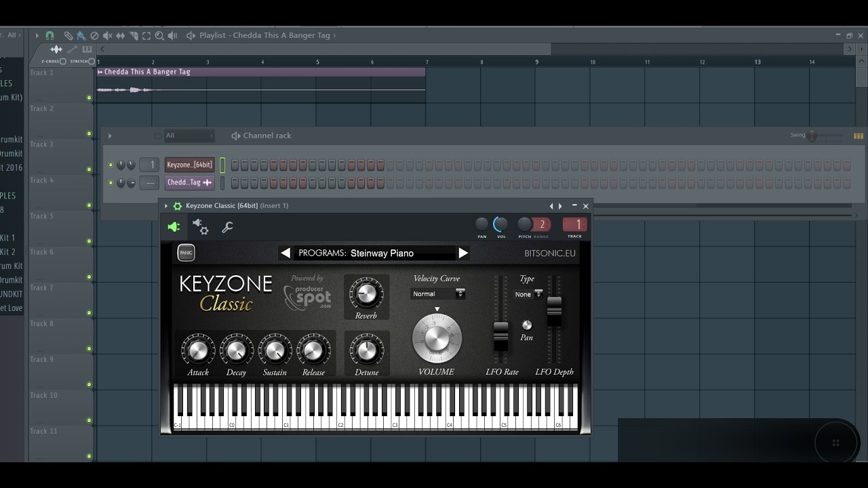Toggle the magnet snap icon in Playlist toolbar
The image size is (868, 488).
(x=50, y=35)
